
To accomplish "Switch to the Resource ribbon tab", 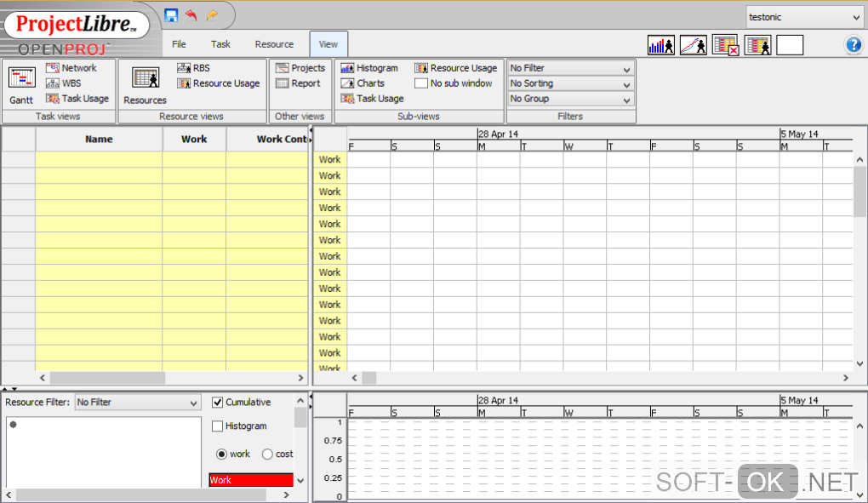I will (274, 44).
